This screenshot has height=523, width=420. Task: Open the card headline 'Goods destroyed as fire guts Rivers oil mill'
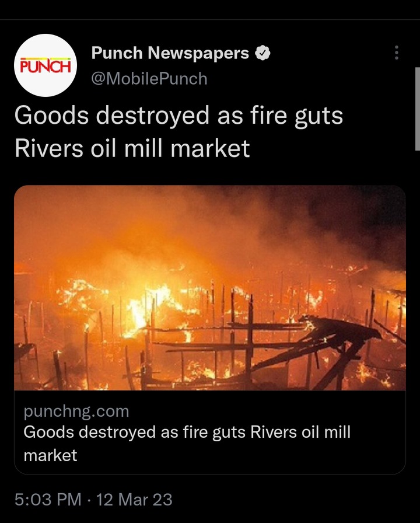point(187,433)
